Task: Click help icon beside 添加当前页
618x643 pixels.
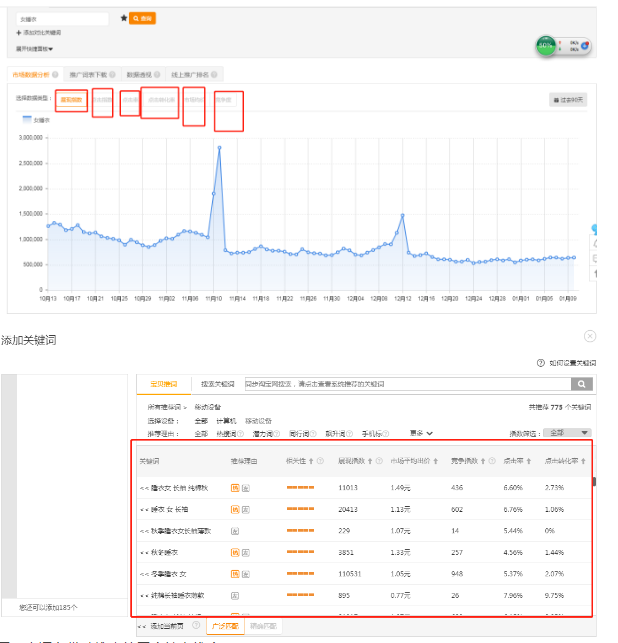Action: pyautogui.click(x=196, y=625)
